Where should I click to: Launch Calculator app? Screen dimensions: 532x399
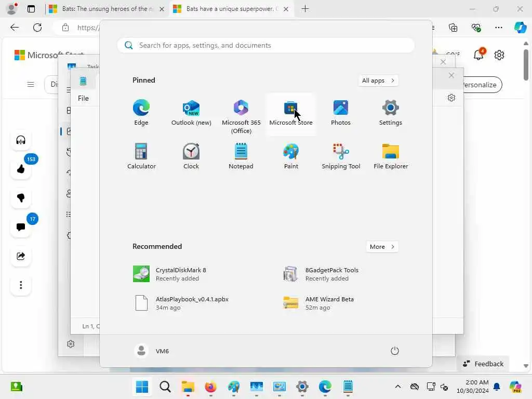141,156
